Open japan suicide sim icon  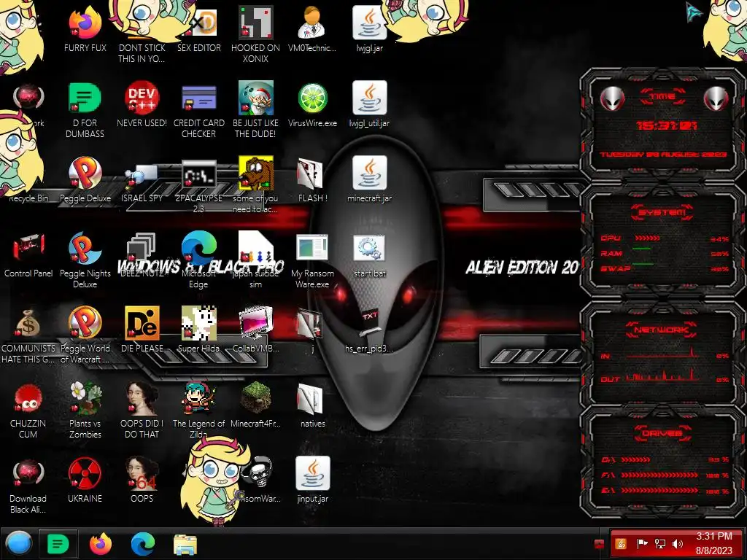point(256,248)
